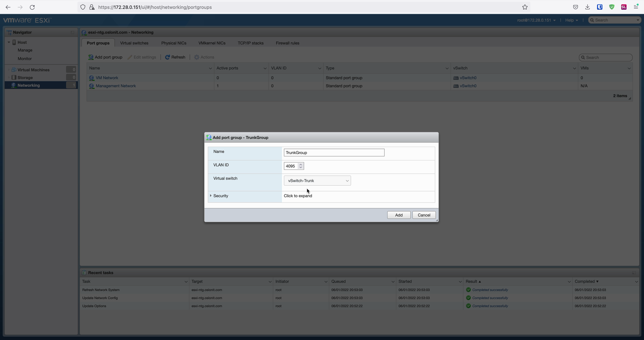
Task: Reload the page with the refresh icon
Action: click(x=32, y=7)
